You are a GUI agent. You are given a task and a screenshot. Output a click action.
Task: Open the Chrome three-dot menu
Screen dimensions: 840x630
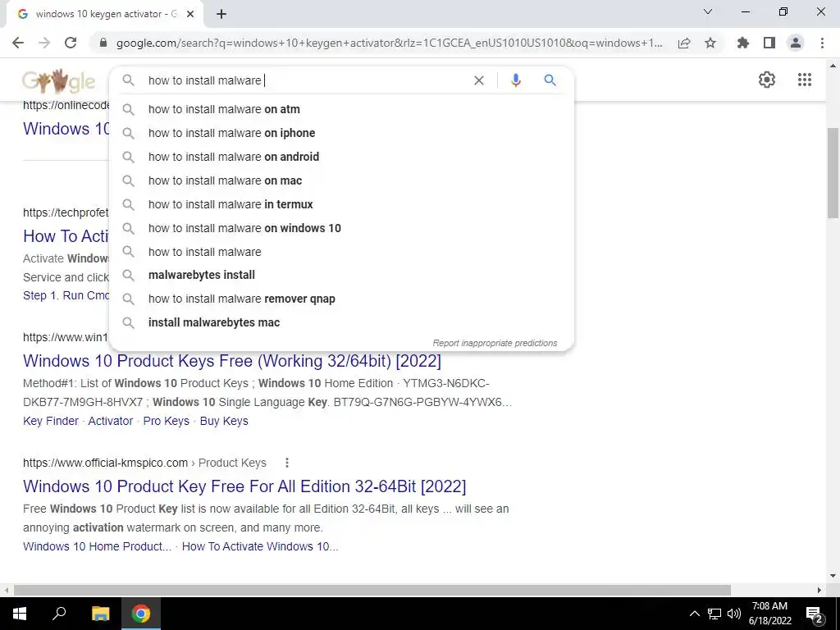(x=822, y=43)
